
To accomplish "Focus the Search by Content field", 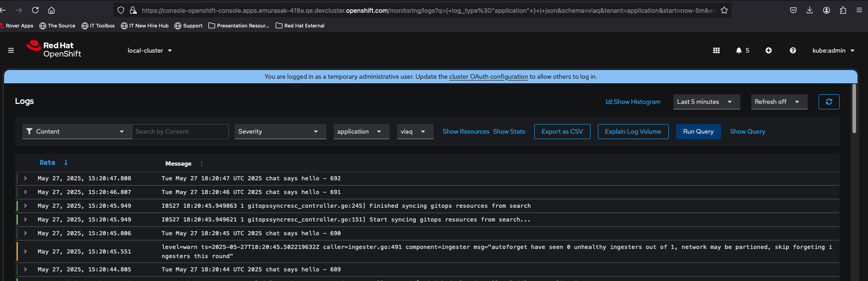I will (x=180, y=131).
